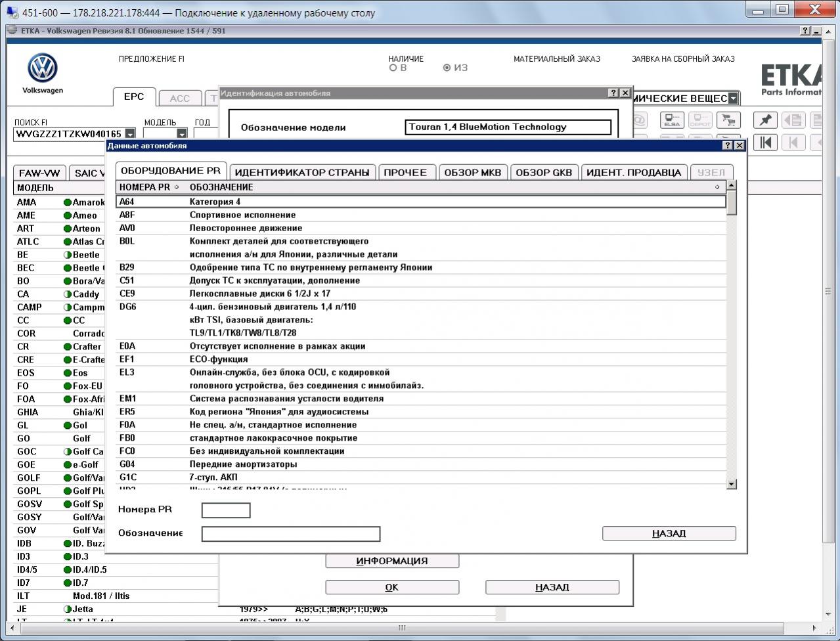Select the FAW-VW brand tab
Screen dimensions: 840x641
39,173
